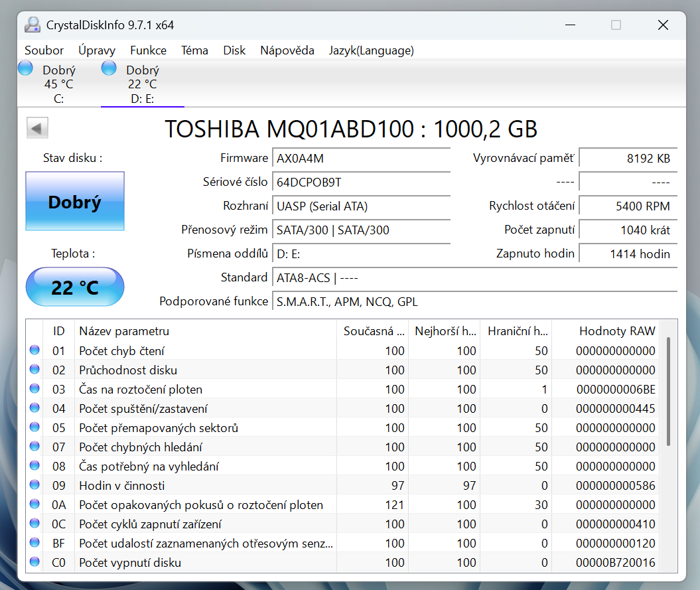Click the CrystalDiskInfo application icon in titlebar
Viewport: 700px width, 590px height.
(x=32, y=25)
